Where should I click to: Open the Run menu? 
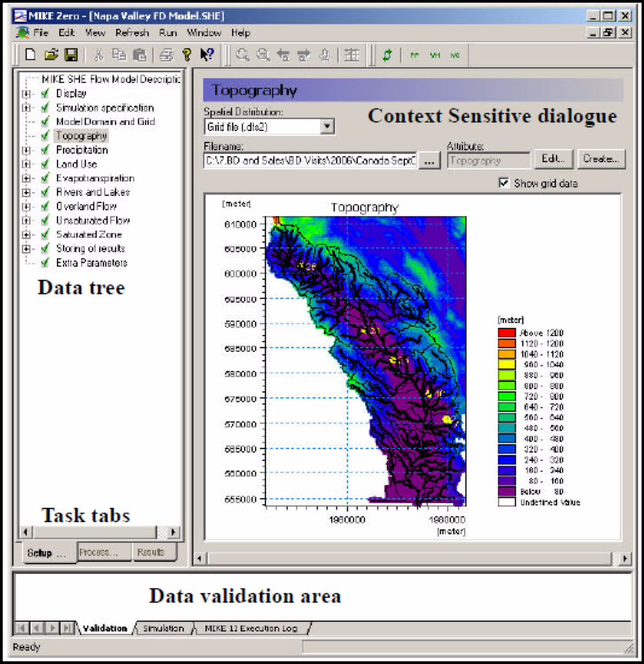tap(168, 32)
